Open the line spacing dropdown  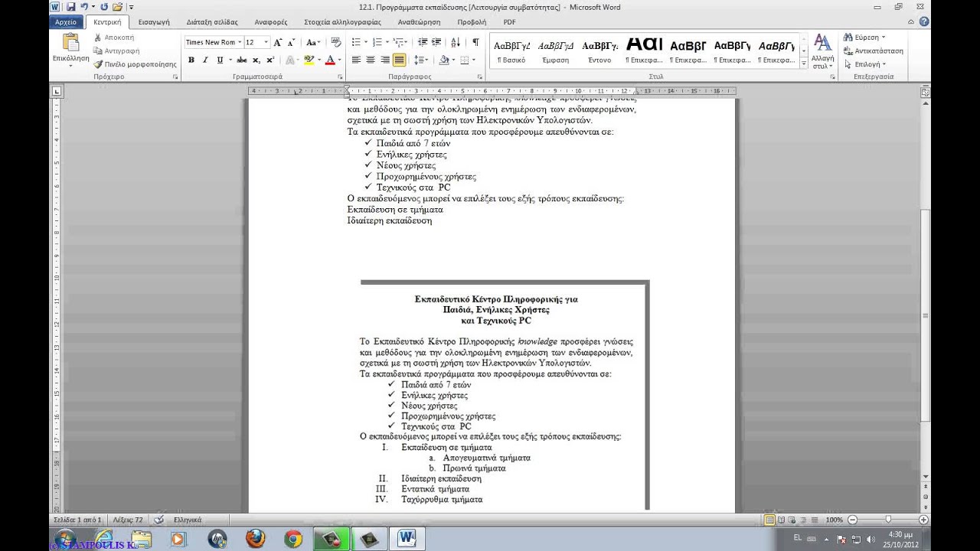coord(421,60)
